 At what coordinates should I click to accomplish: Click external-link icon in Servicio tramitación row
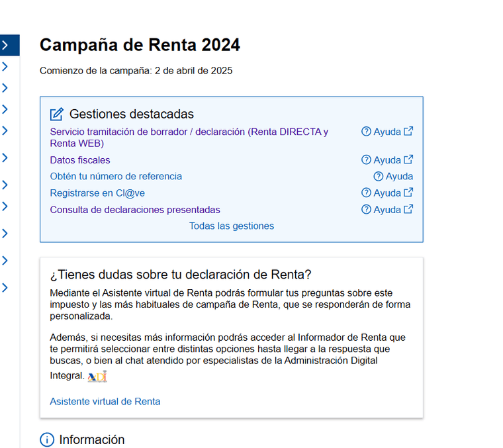(408, 131)
